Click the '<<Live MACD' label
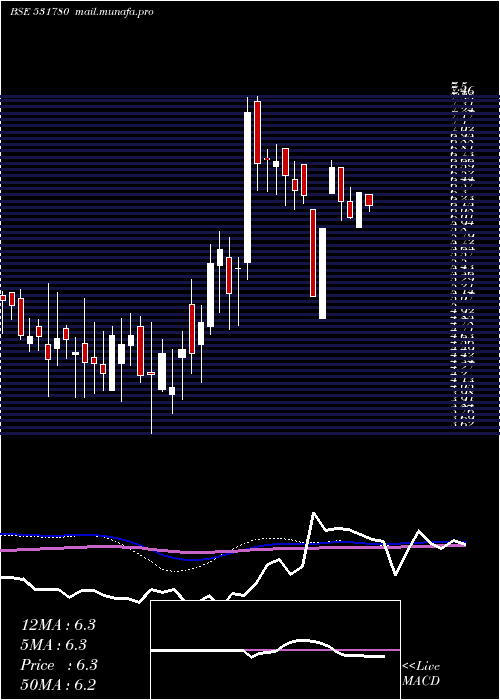 tap(421, 673)
